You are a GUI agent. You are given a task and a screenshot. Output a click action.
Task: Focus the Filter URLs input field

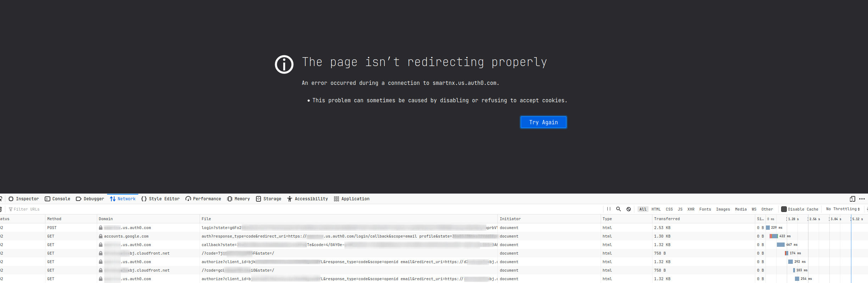click(x=305, y=209)
